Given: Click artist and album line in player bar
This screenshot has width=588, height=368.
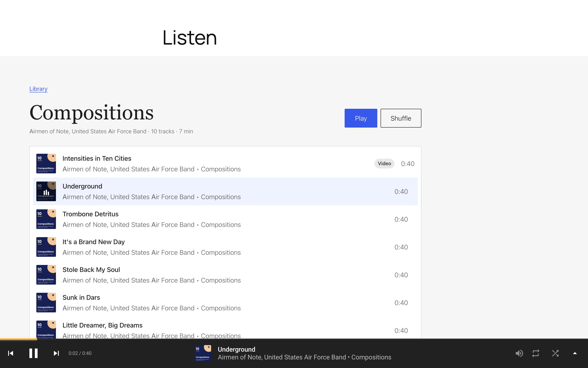Looking at the screenshot, I should pos(304,357).
